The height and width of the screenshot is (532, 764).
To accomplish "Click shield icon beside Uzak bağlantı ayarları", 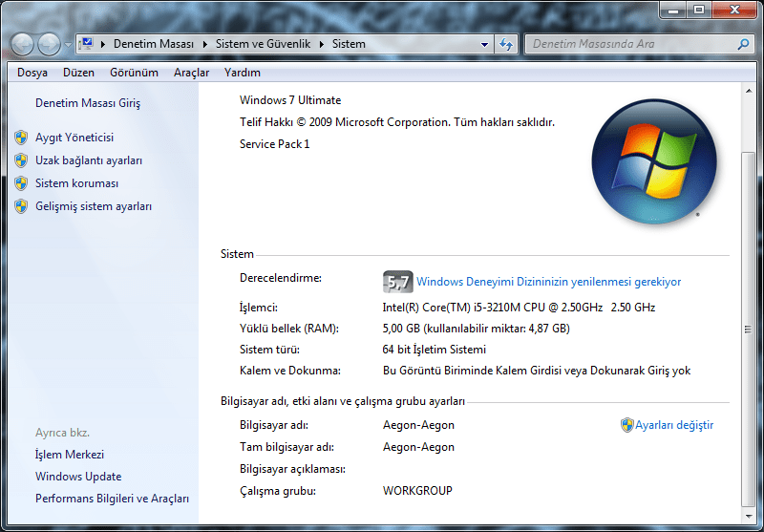I will pyautogui.click(x=21, y=160).
